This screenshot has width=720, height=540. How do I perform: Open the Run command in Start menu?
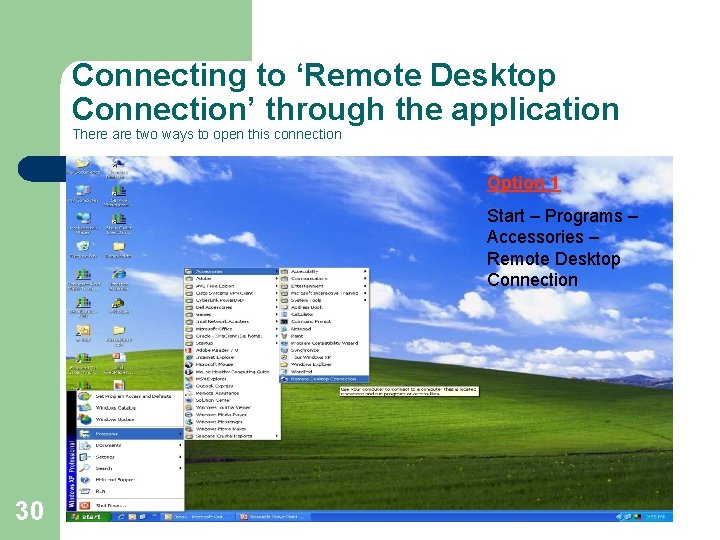130,491
